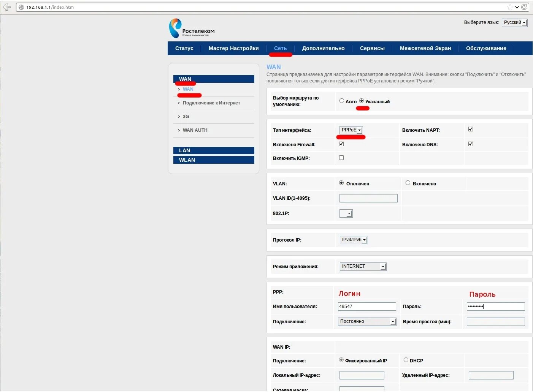Open the PPPoE interface type dropdown
The width and height of the screenshot is (533, 392).
(x=351, y=130)
